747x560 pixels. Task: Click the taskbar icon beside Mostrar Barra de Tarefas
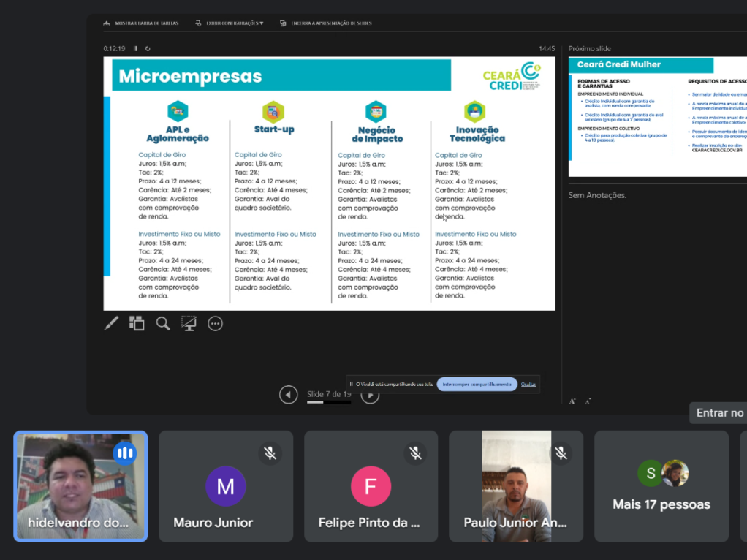[x=107, y=23]
